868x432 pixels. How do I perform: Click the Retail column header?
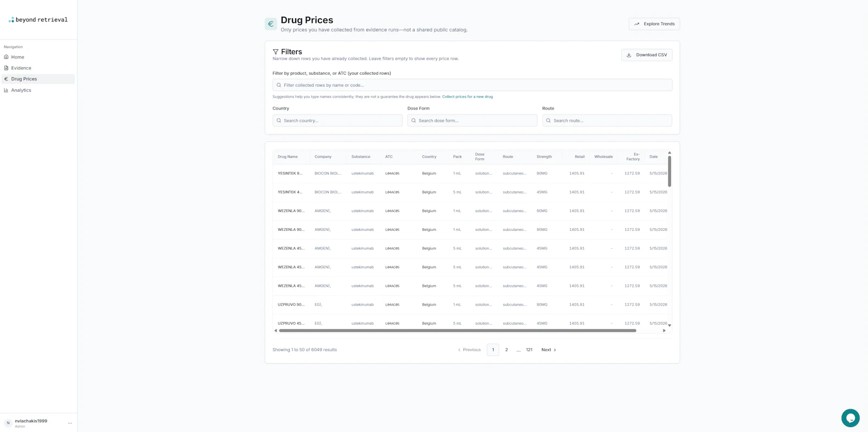pos(579,157)
